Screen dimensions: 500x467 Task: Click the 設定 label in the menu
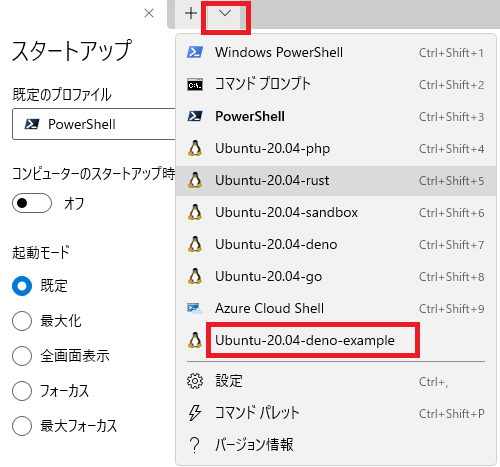click(x=229, y=381)
